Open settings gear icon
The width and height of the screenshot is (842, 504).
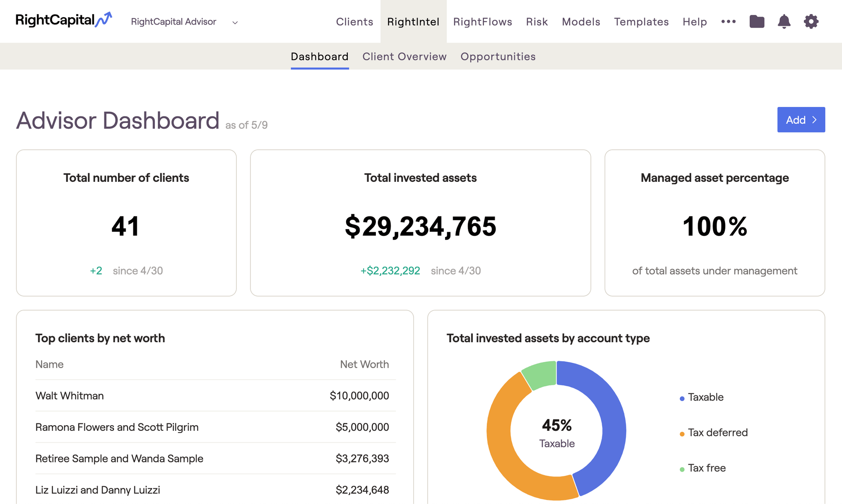(x=811, y=21)
